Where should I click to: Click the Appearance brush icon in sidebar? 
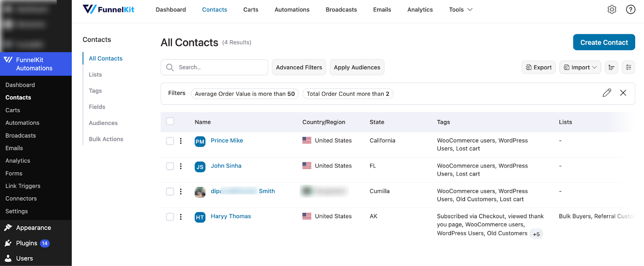click(x=8, y=228)
